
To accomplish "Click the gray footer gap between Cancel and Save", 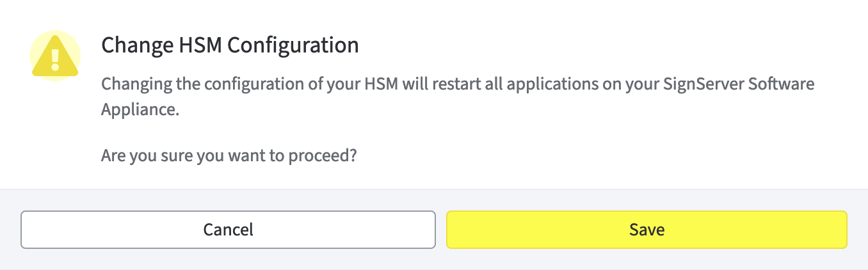I will [441, 230].
